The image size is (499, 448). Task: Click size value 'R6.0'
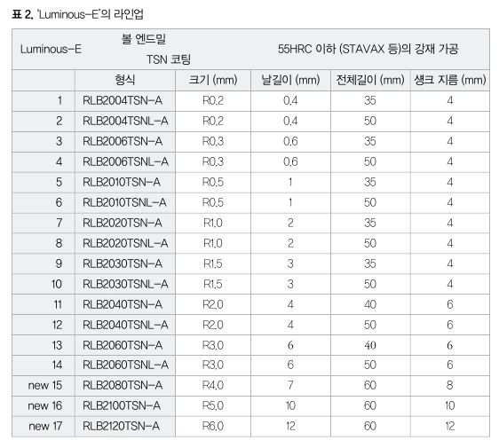[x=213, y=426]
